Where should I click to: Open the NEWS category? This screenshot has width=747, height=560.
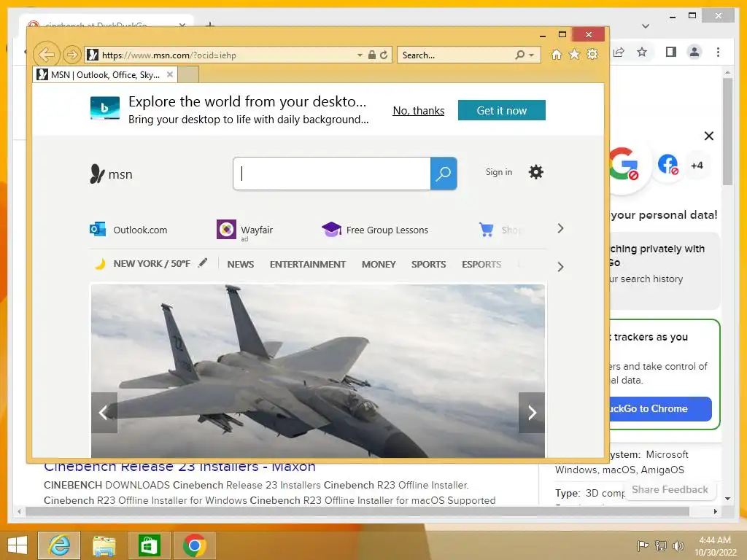tap(241, 264)
